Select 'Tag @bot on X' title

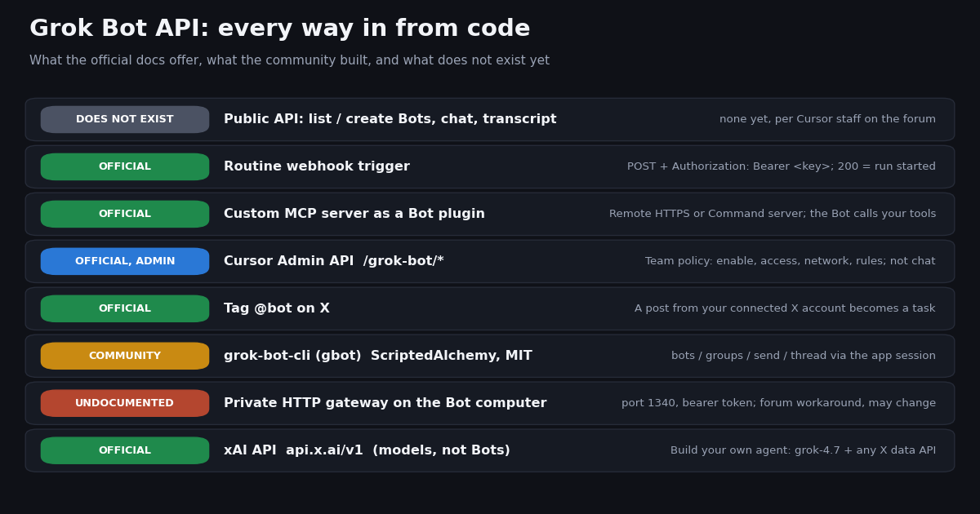point(277,308)
